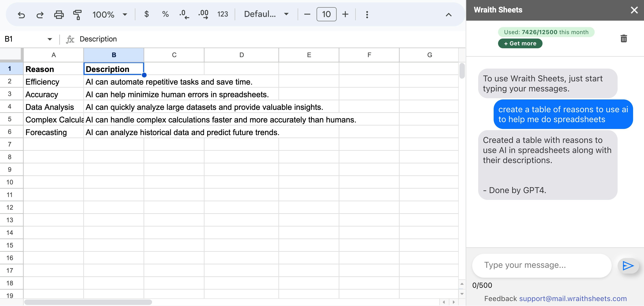Click the Type your message field
Image resolution: width=644 pixels, height=306 pixels.
pos(541,265)
